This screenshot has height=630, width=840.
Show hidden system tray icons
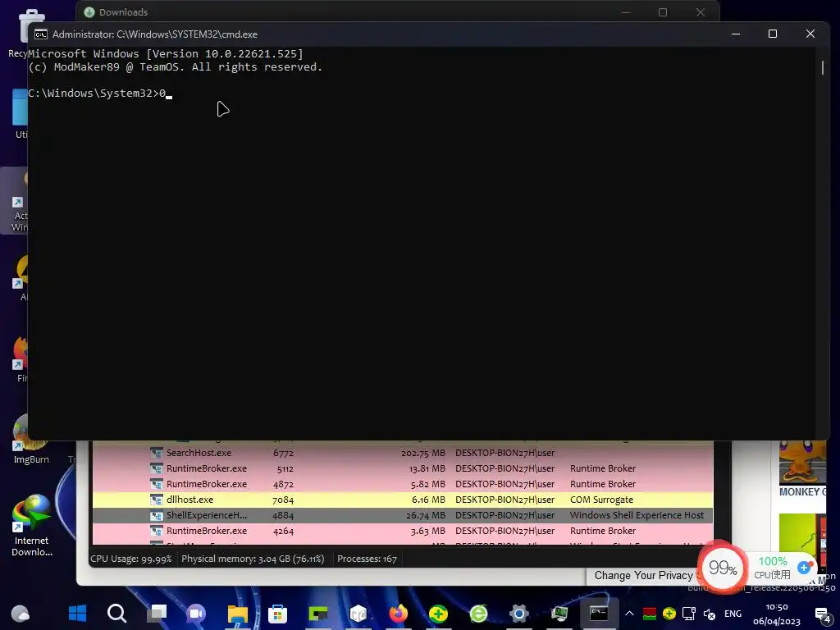pyautogui.click(x=629, y=614)
